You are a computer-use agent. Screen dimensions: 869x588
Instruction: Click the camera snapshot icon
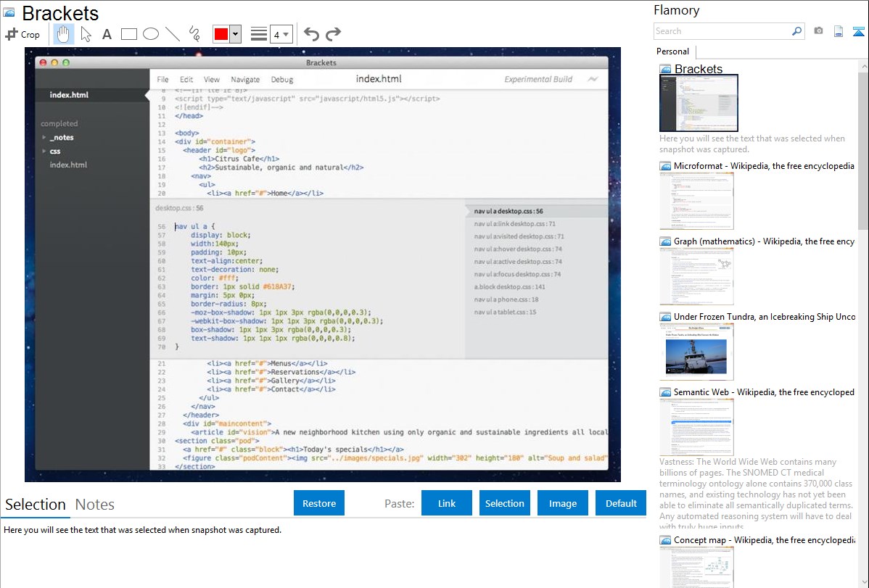(x=818, y=31)
